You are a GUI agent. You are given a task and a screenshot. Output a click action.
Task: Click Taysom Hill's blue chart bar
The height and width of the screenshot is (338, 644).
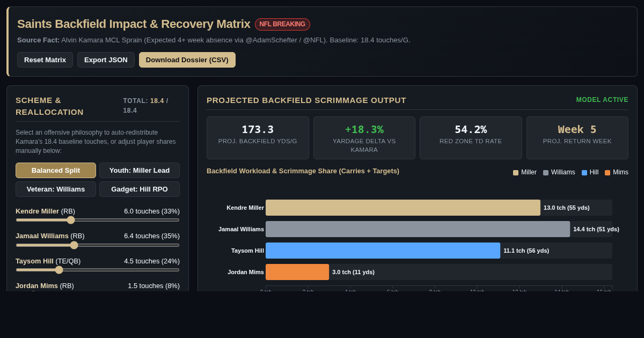click(x=383, y=251)
